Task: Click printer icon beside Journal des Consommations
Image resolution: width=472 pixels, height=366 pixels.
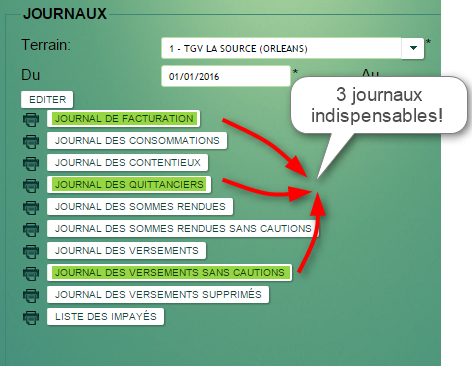Action: coord(31,141)
